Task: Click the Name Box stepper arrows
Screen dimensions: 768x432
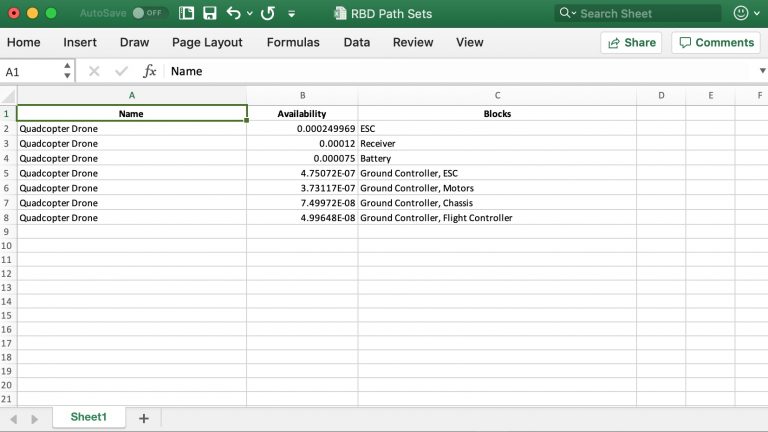Action: click(x=67, y=71)
